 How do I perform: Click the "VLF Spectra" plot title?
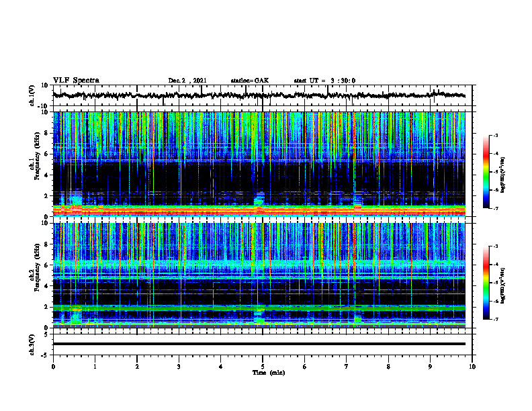click(76, 81)
